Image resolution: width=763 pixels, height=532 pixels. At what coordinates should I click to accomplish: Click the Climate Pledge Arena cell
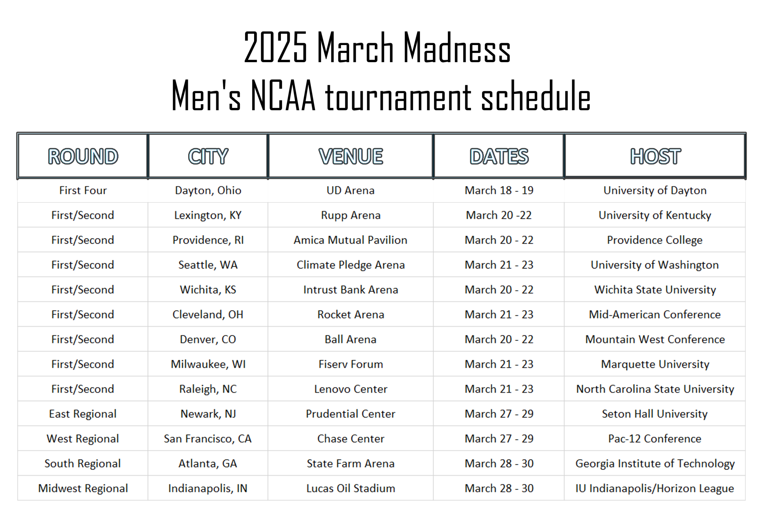pos(351,265)
